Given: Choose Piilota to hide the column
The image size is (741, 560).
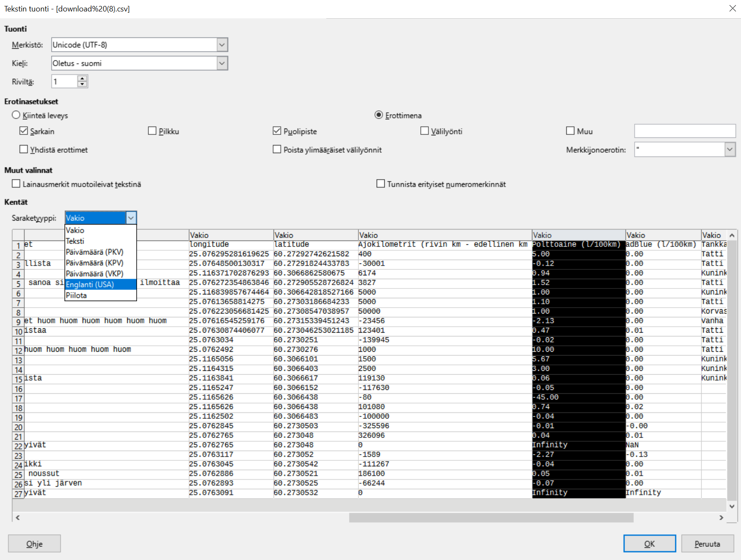Looking at the screenshot, I should [101, 295].
